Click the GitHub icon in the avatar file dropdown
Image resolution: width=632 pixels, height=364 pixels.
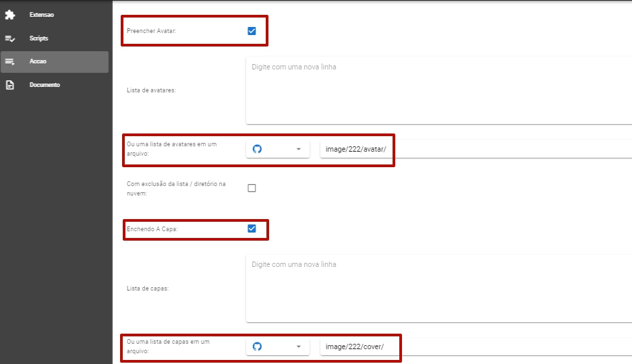pyautogui.click(x=257, y=149)
